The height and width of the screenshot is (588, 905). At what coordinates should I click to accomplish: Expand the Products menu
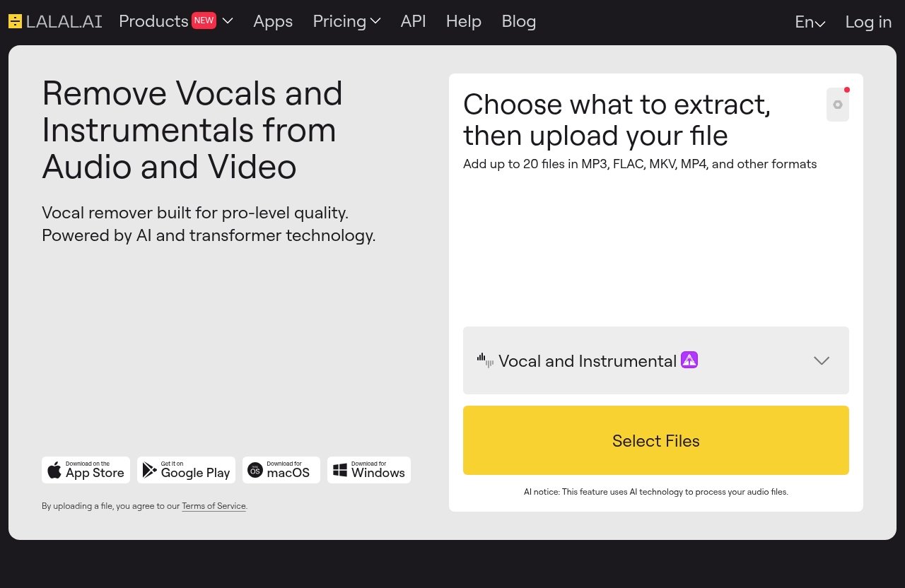176,21
